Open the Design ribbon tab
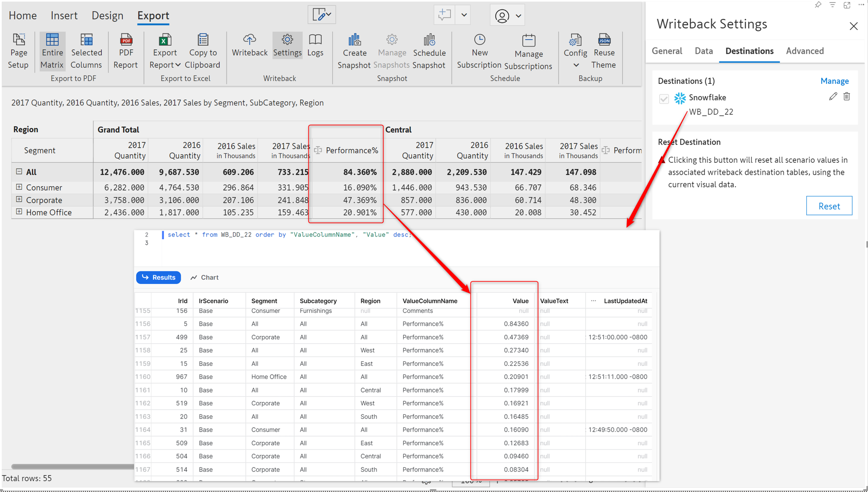This screenshot has height=492, width=868. coord(107,15)
